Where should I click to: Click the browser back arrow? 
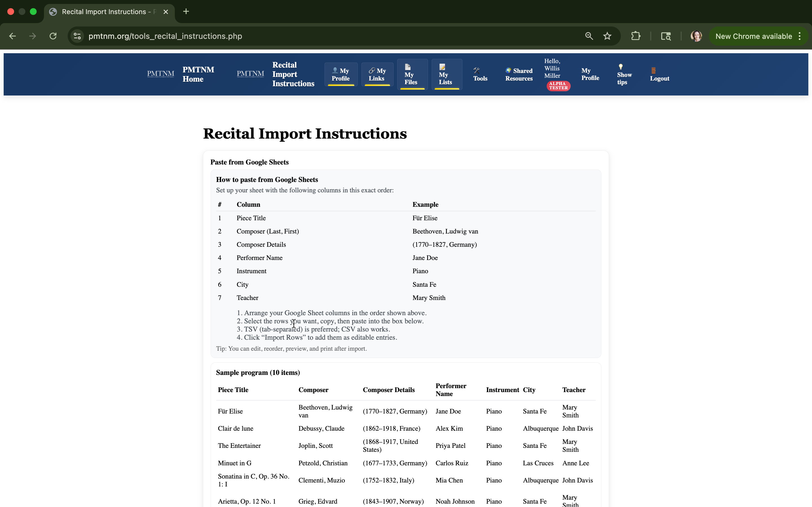click(x=12, y=36)
